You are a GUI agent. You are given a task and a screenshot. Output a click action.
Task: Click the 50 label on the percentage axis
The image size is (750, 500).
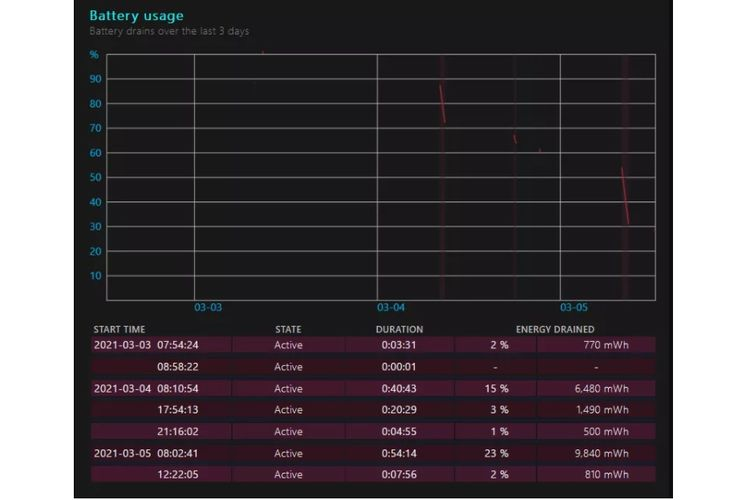(95, 178)
